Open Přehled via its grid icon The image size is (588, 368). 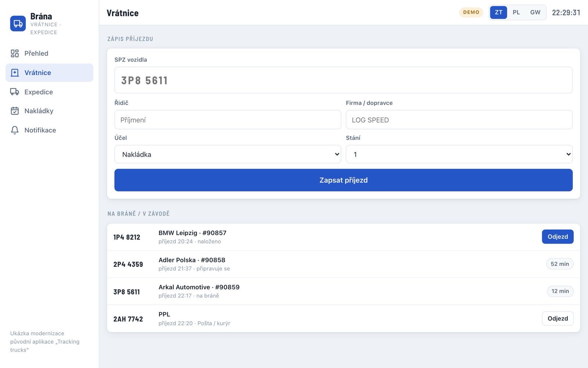[x=15, y=53]
